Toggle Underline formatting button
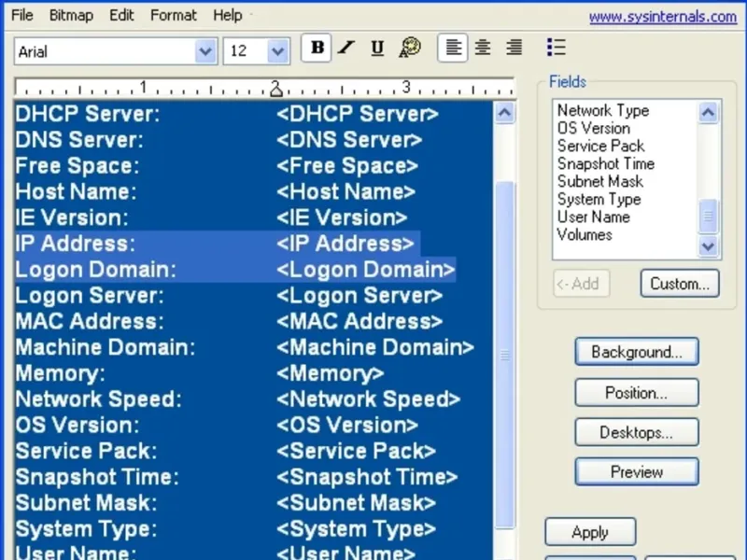The image size is (747, 560). pyautogui.click(x=377, y=48)
